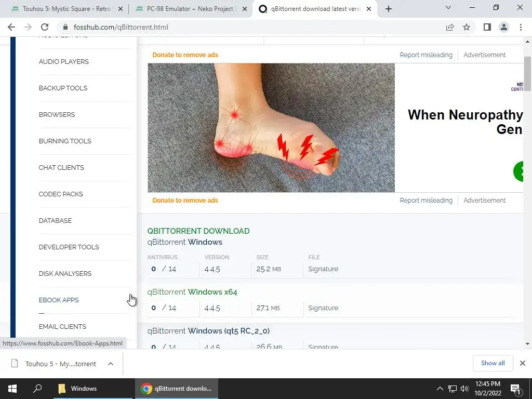
Task: Open Codec Packs category
Action: coord(61,194)
